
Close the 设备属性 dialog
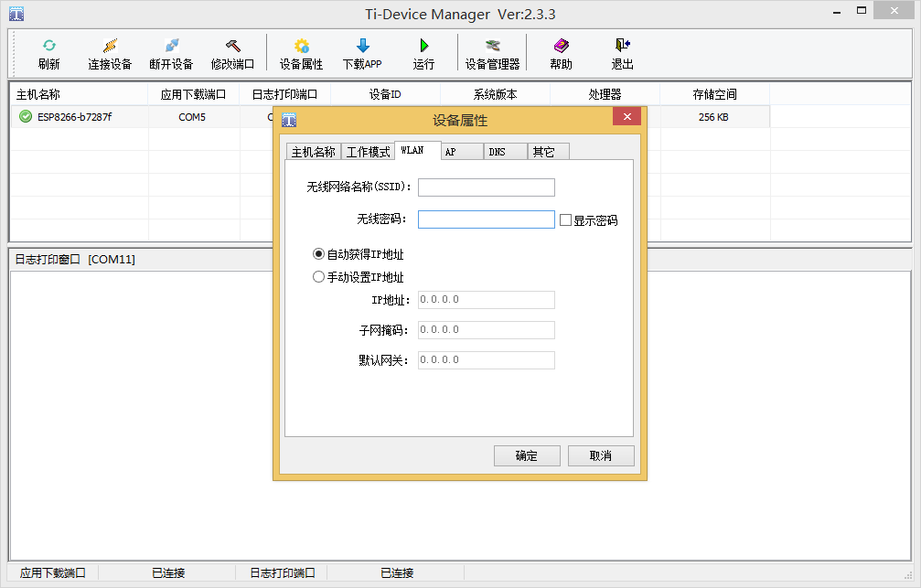pos(626,116)
